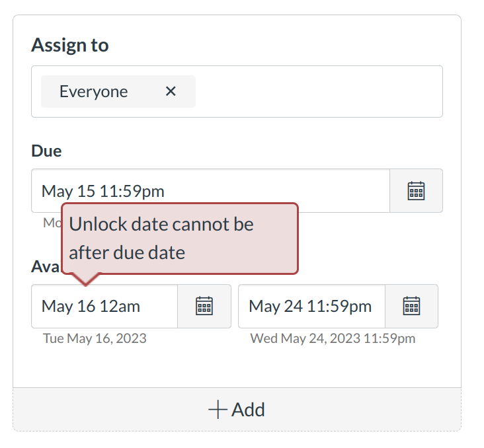The width and height of the screenshot is (484, 448).
Task: Click the Due label heading
Action: (46, 151)
